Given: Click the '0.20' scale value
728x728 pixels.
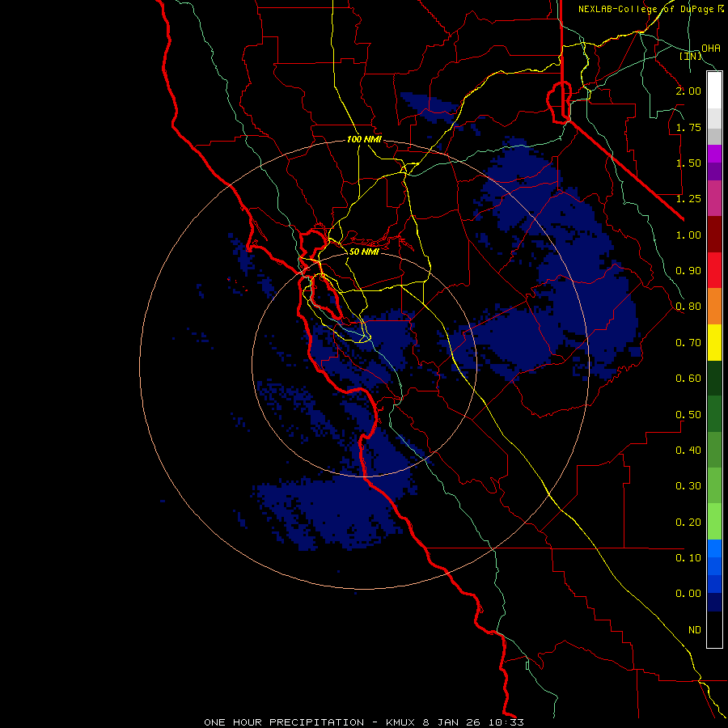Looking at the screenshot, I should point(688,522).
